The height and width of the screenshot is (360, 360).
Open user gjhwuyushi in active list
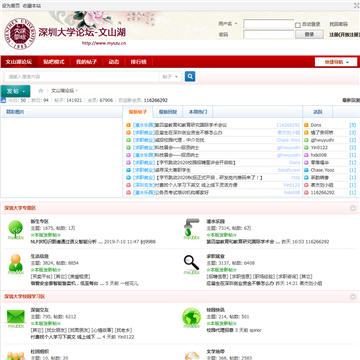(322, 140)
